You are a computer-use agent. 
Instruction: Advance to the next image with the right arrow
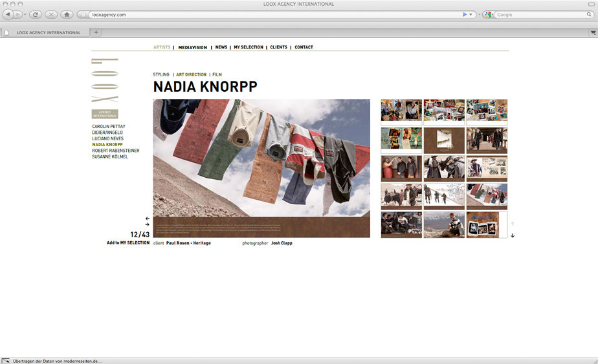click(x=148, y=225)
